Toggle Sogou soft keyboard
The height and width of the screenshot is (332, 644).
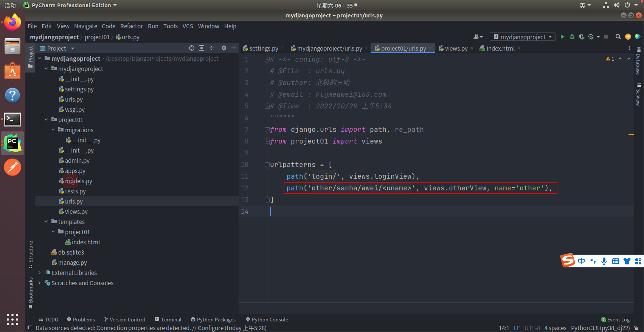click(x=616, y=261)
